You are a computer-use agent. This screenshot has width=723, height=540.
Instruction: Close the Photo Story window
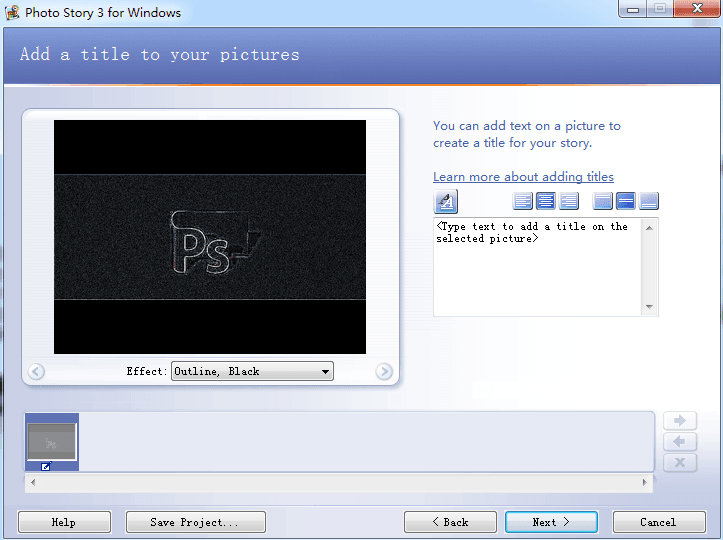pos(697,9)
